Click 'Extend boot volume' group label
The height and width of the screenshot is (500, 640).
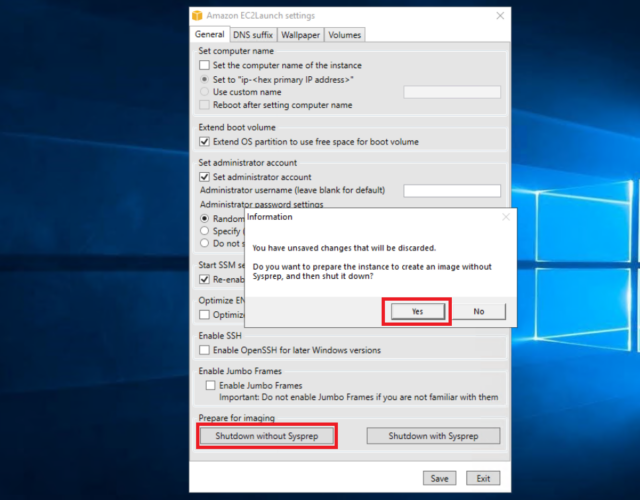point(237,127)
